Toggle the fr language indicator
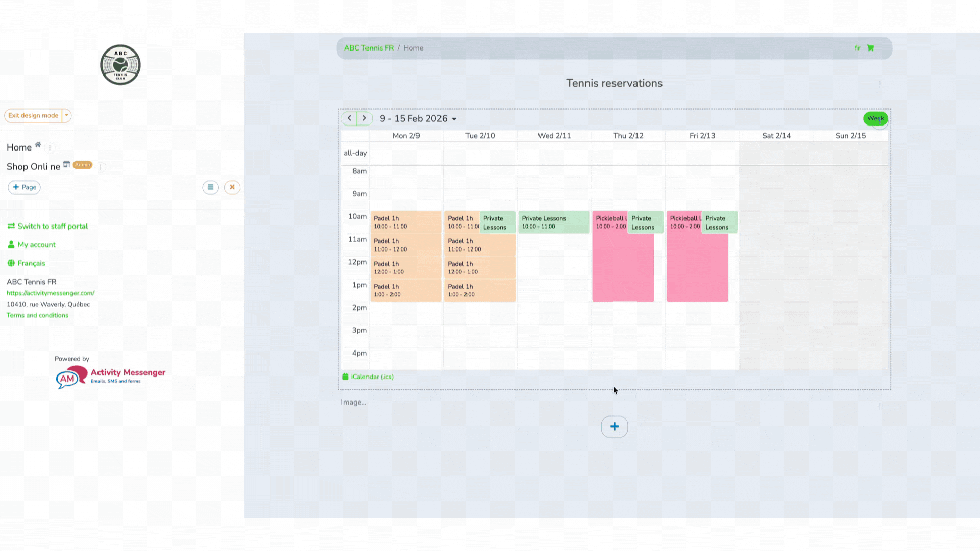Image resolution: width=980 pixels, height=551 pixels. pos(857,48)
